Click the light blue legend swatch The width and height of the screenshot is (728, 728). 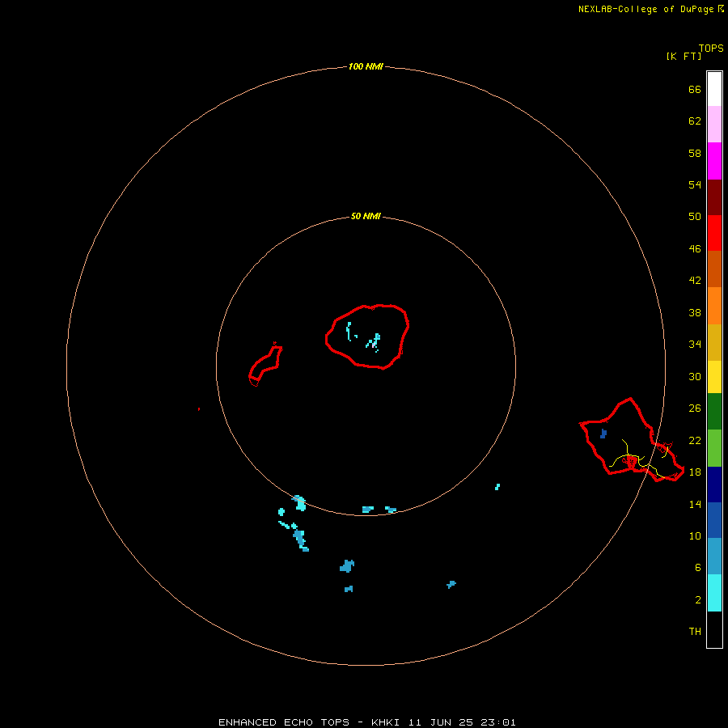(714, 557)
